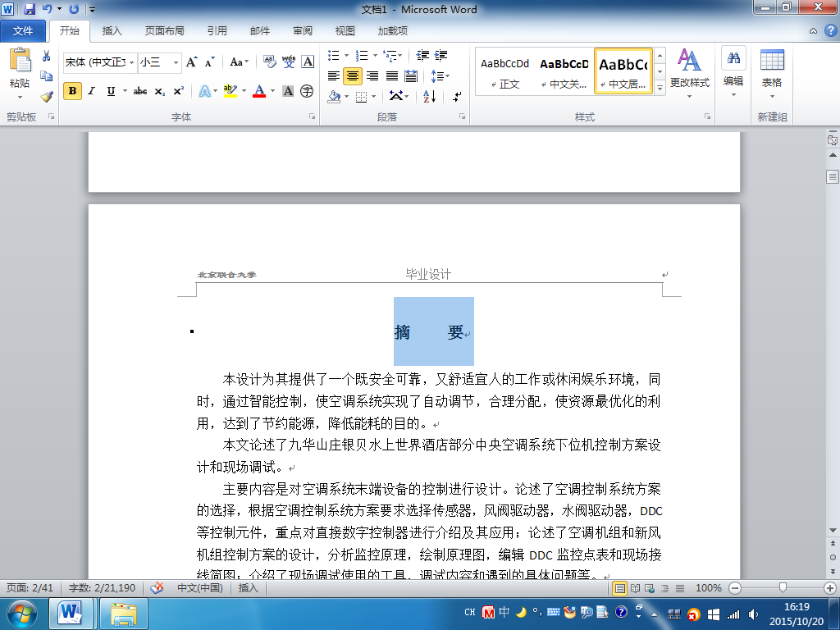Toggle Superscript formatting

coord(178,91)
